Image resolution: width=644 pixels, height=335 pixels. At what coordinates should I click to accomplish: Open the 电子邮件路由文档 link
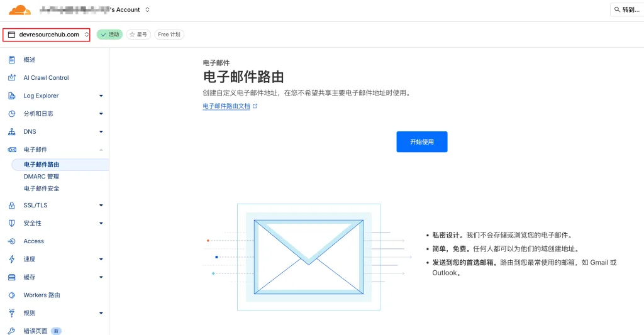pos(226,106)
